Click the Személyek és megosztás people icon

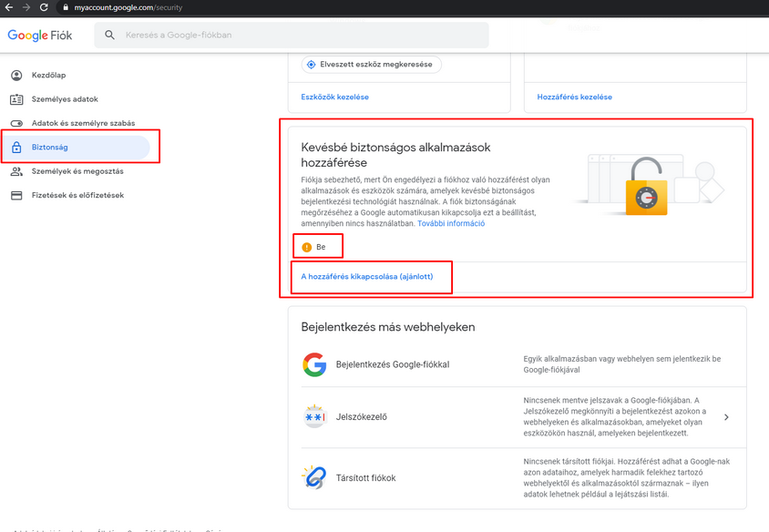(x=16, y=171)
